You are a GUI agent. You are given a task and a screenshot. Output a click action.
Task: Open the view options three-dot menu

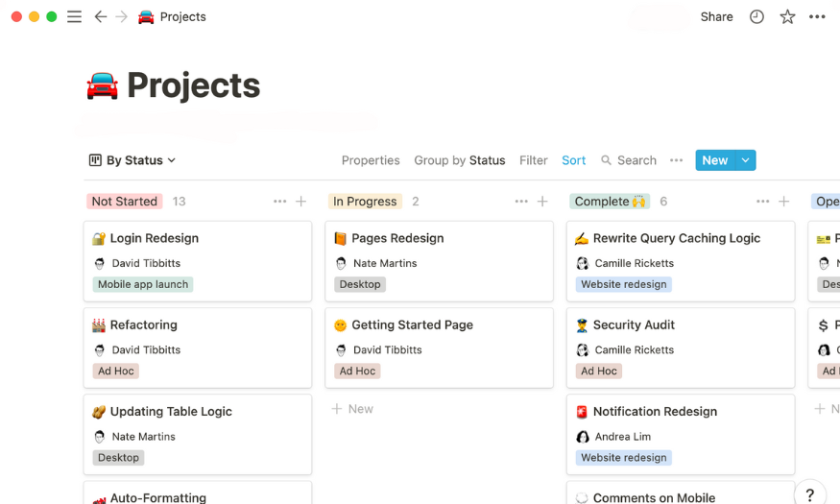pyautogui.click(x=676, y=160)
